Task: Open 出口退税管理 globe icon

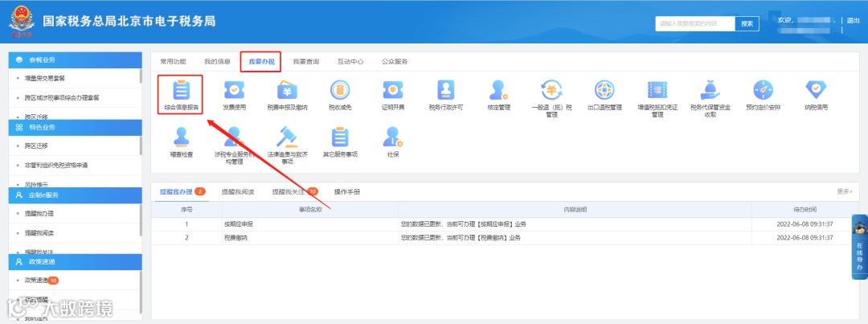Action: [604, 90]
